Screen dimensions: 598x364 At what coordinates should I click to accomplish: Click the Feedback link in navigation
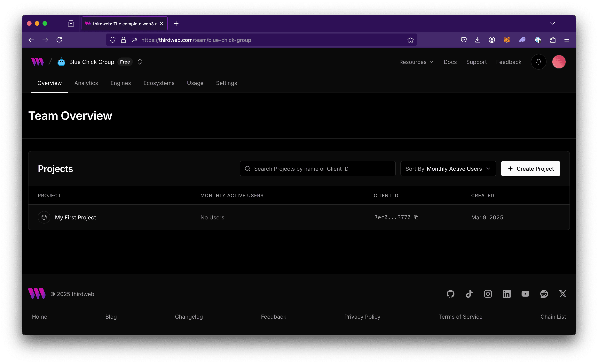[509, 61]
